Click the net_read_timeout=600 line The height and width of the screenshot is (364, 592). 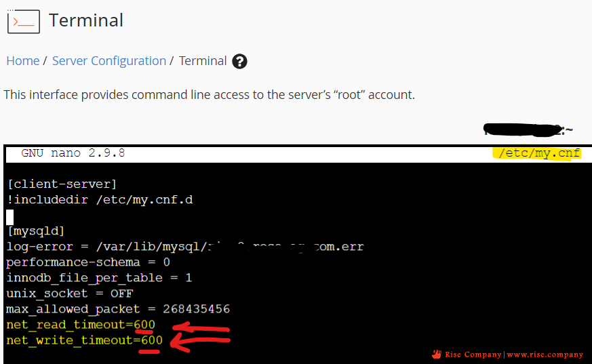tap(81, 325)
